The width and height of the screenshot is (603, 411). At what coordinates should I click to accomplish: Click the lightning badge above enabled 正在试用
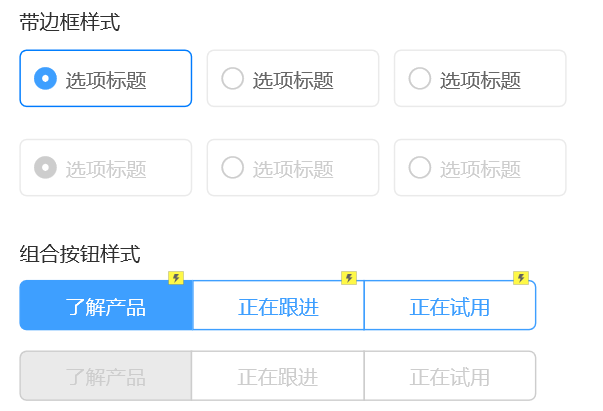click(x=520, y=278)
